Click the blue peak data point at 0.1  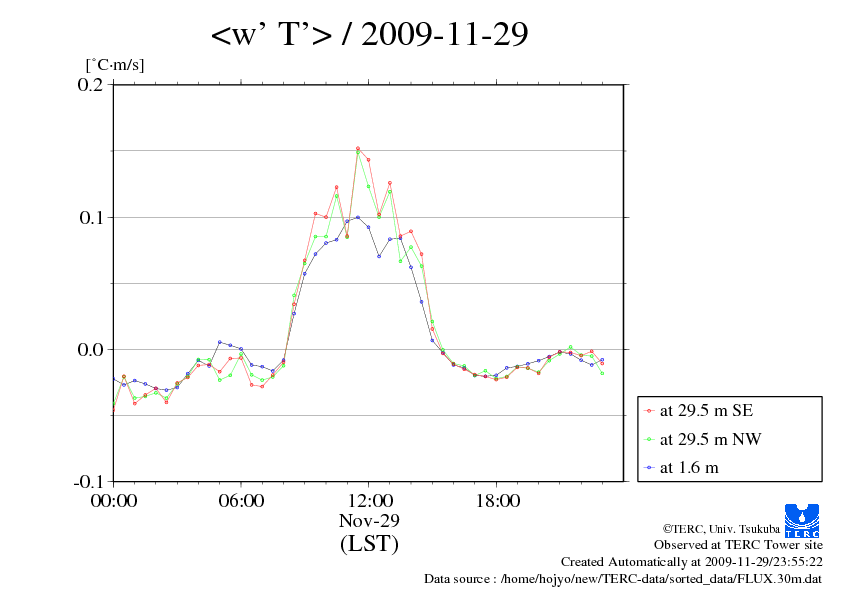358,217
